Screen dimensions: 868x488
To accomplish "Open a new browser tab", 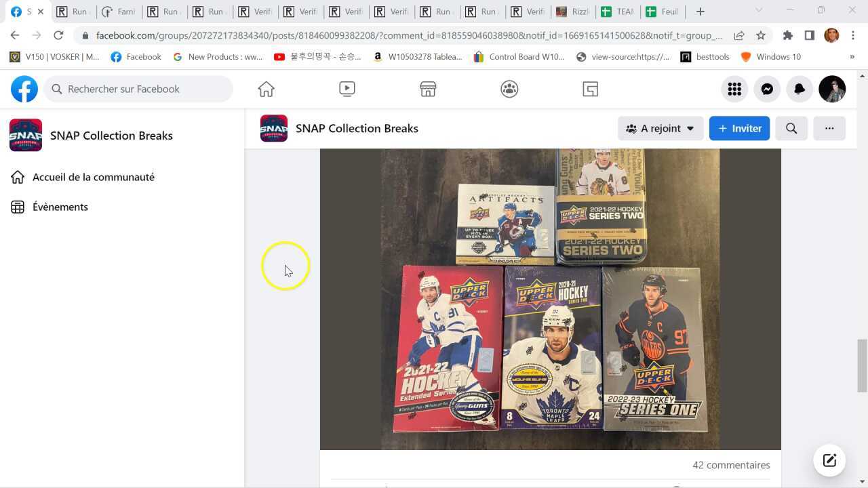I will click(x=701, y=12).
